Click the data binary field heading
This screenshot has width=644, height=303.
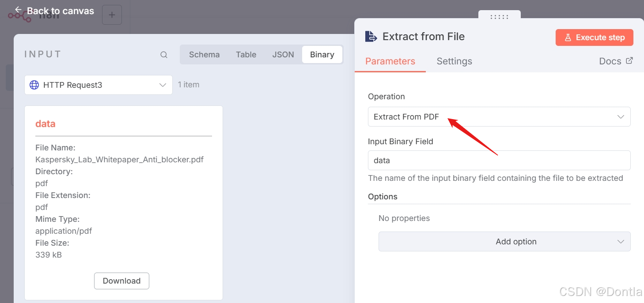tap(45, 124)
